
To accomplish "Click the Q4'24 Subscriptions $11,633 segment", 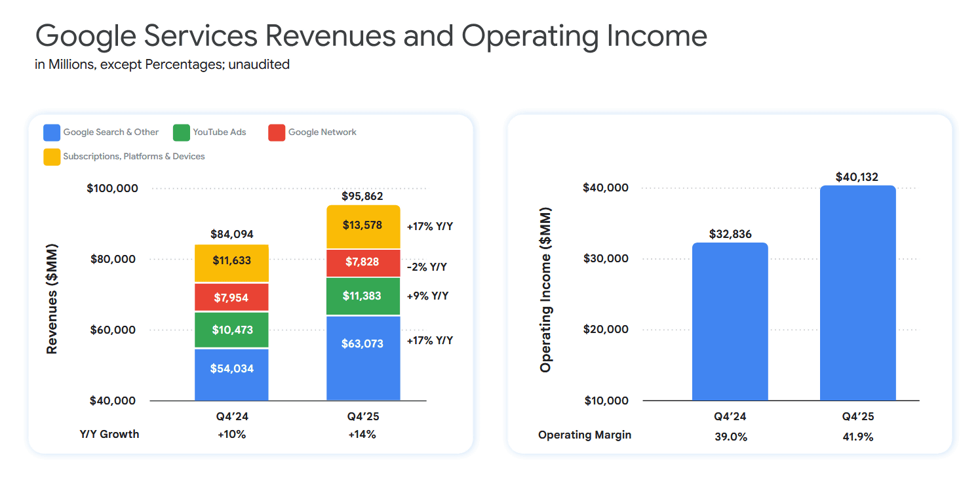I will [x=231, y=263].
